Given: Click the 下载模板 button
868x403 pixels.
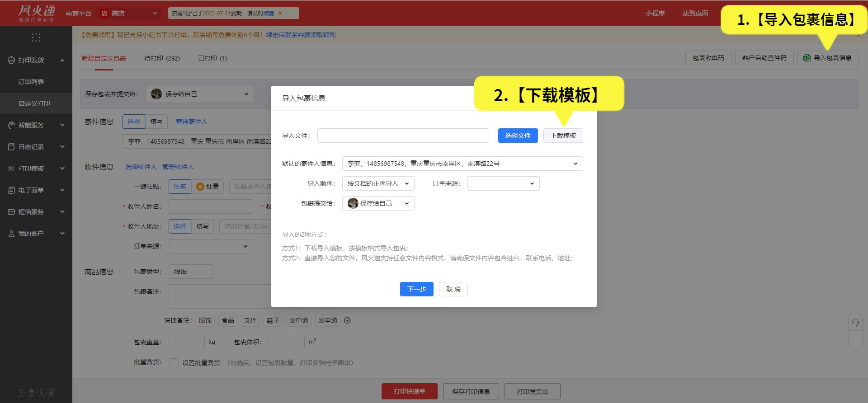Looking at the screenshot, I should point(563,136).
